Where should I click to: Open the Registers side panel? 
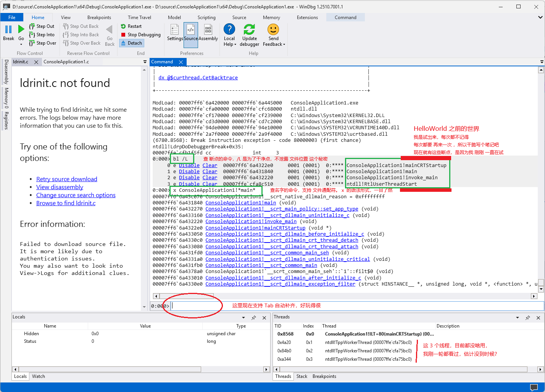coord(6,120)
